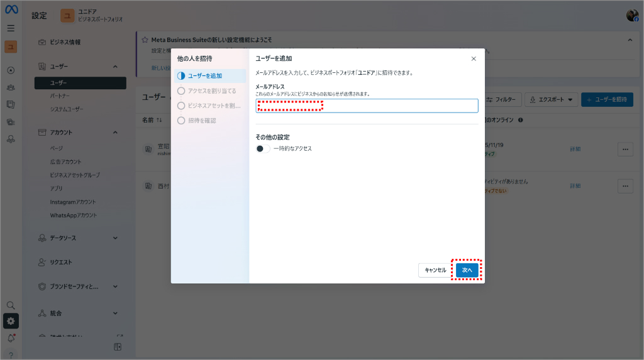Viewport: 644px width, 360px height.
Task: Select the ユーザーを追加 step
Action: (210, 76)
